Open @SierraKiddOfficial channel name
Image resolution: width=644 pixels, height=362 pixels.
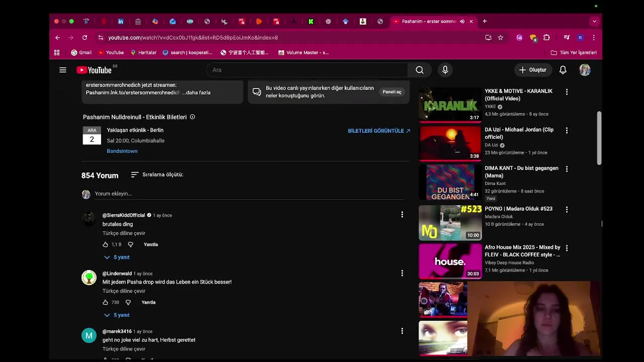click(124, 215)
